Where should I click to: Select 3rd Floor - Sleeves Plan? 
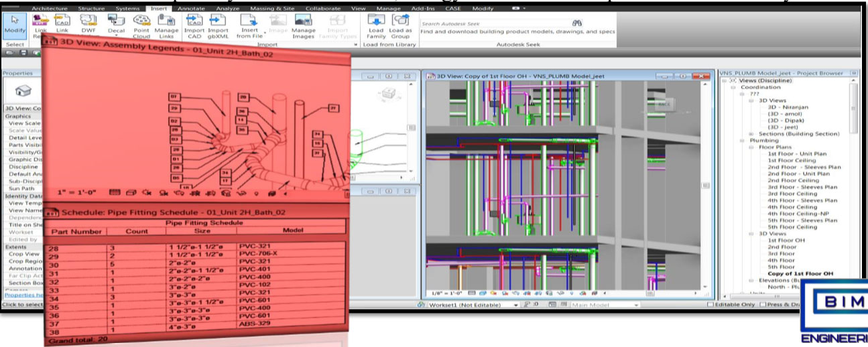click(802, 187)
